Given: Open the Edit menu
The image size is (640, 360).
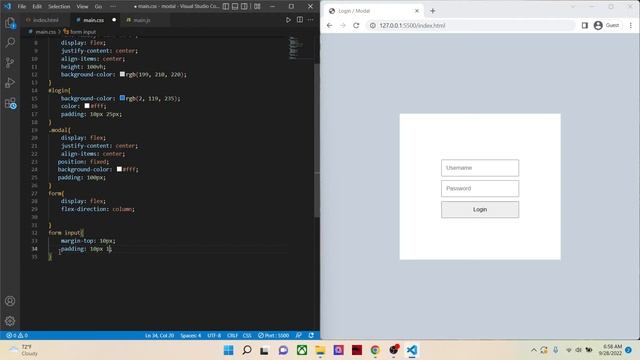Looking at the screenshot, I should click(37, 7).
